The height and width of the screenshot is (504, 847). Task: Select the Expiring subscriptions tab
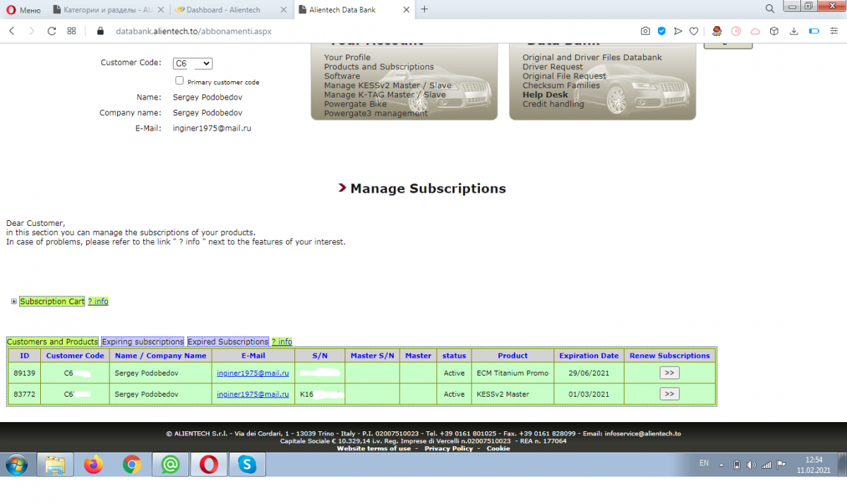143,342
